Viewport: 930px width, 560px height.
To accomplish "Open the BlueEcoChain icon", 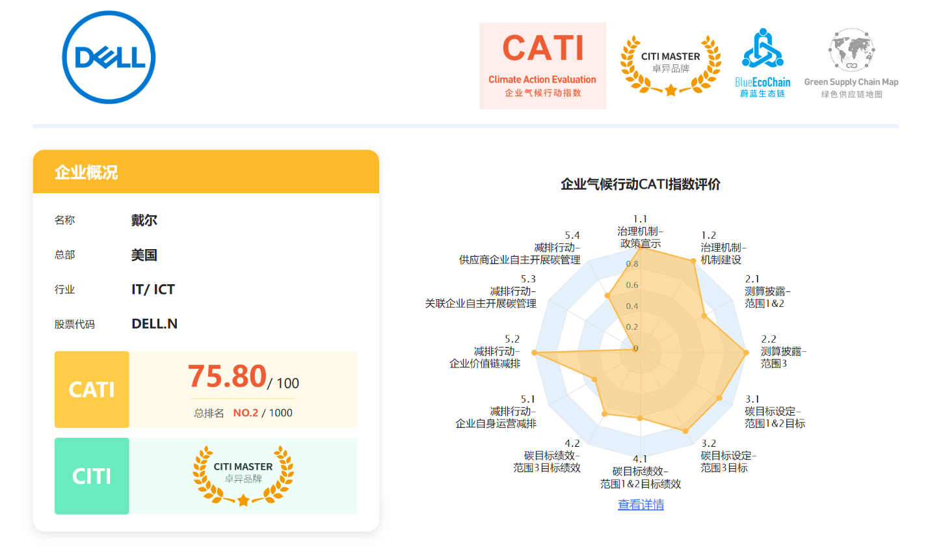I will point(762,63).
